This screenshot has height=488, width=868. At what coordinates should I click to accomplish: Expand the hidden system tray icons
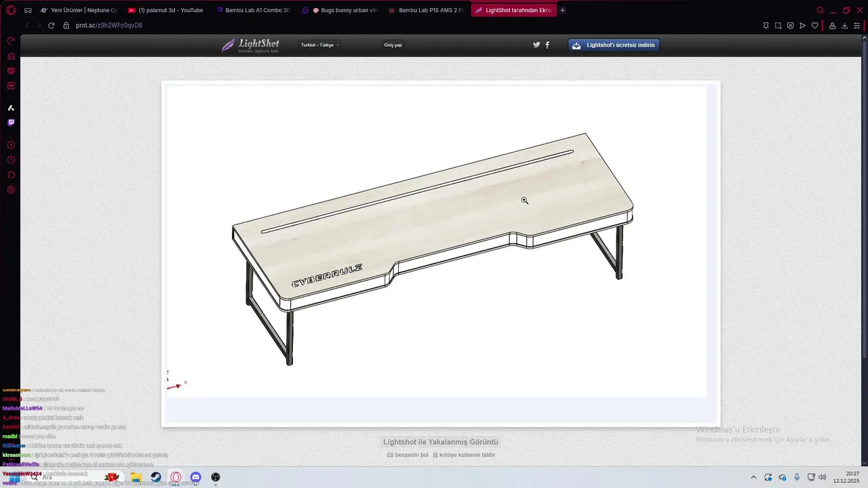[x=753, y=477]
